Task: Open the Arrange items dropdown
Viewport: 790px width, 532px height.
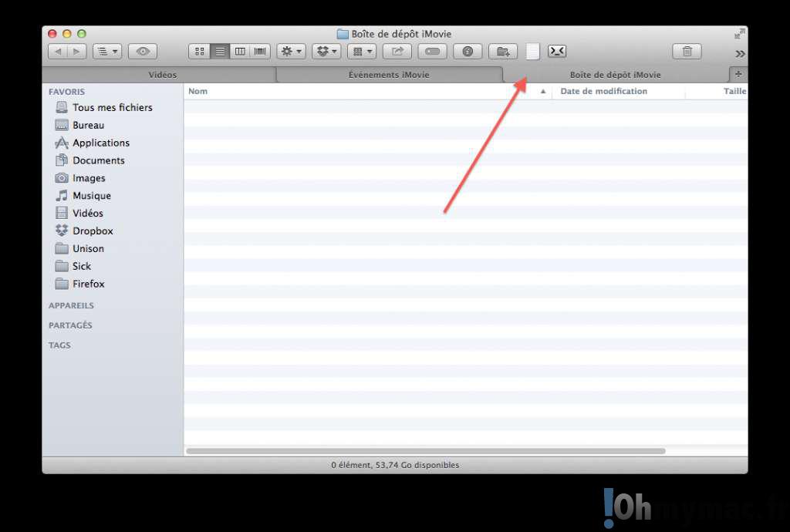Action: (361, 52)
